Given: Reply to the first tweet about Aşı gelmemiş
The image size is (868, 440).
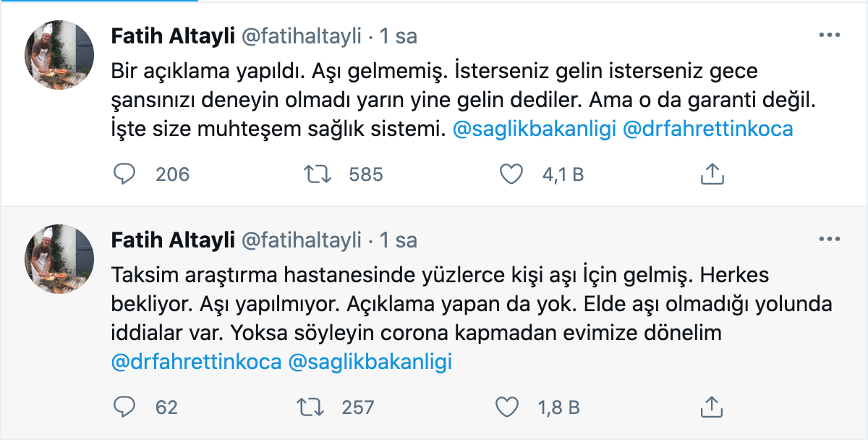Looking at the screenshot, I should coord(125,174).
